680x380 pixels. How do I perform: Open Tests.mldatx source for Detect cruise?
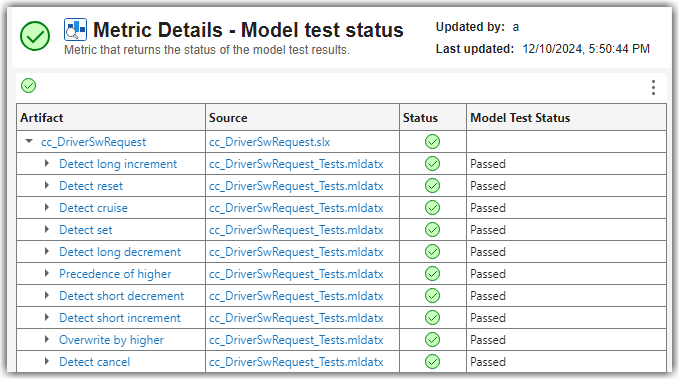(x=296, y=208)
